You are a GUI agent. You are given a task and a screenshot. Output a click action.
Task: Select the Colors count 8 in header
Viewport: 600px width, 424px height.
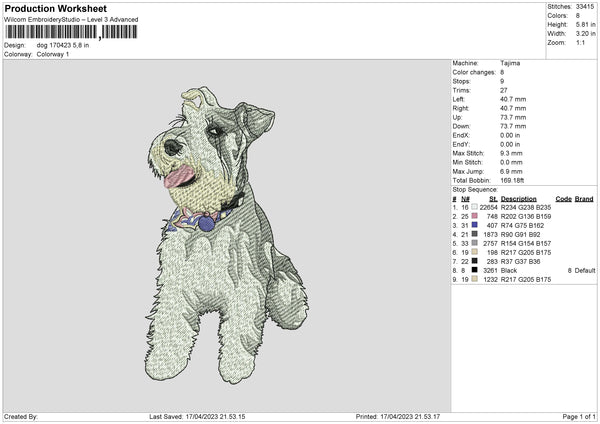coord(578,16)
